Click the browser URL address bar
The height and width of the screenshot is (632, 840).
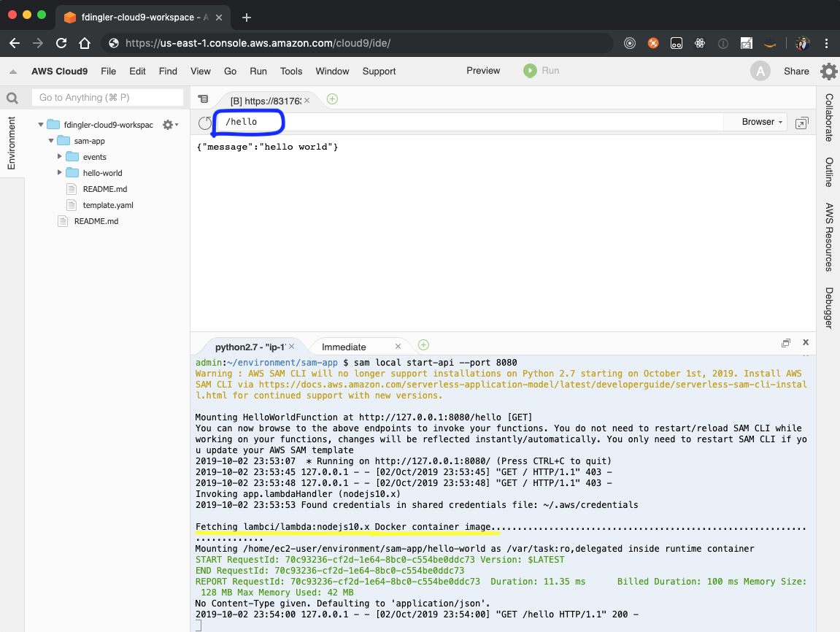coord(357,43)
